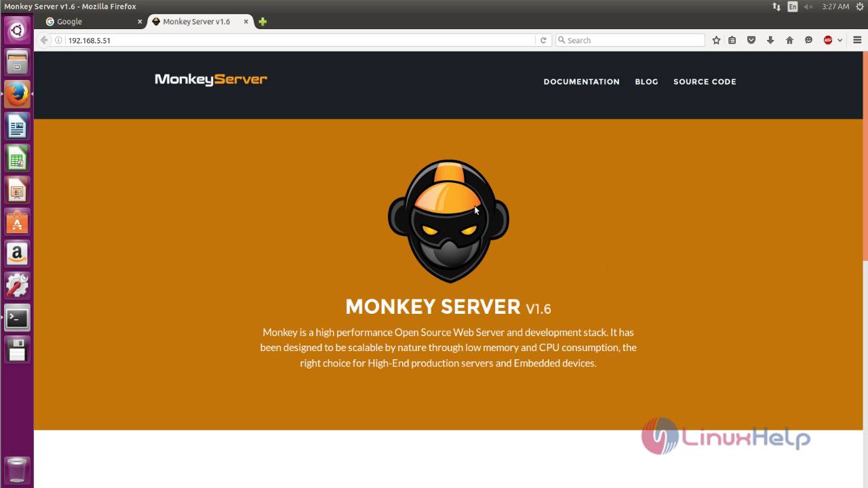
Task: Open Firefox hamburger menu
Action: click(857, 40)
